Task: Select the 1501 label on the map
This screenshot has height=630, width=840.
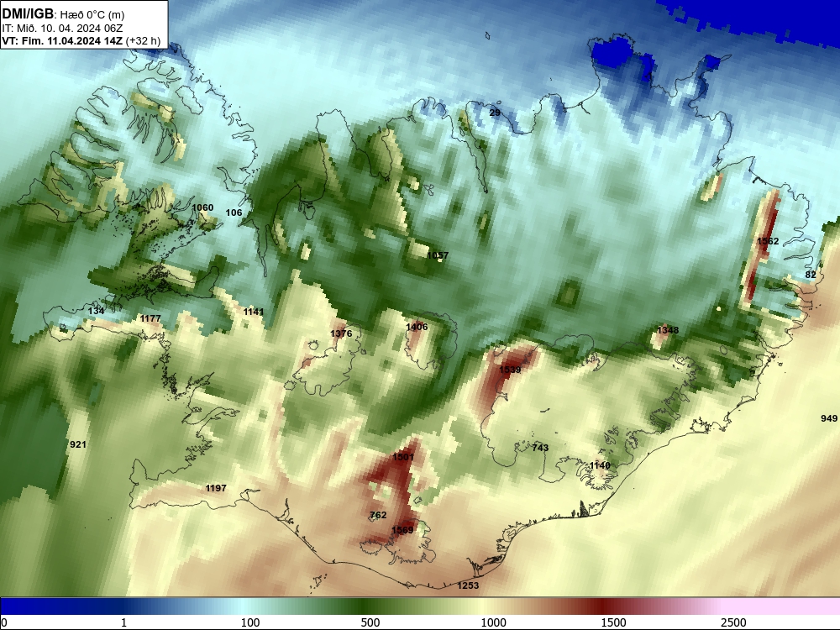Action: pos(403,457)
